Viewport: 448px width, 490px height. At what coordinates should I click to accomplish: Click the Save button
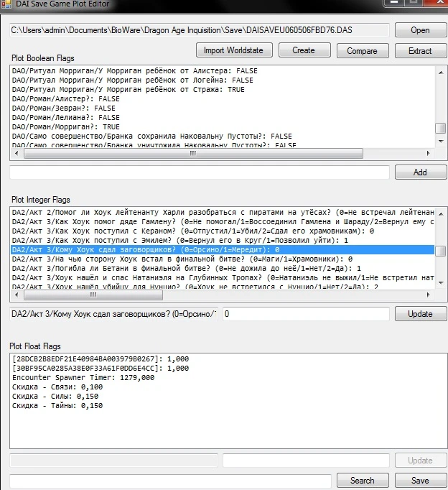[421, 481]
